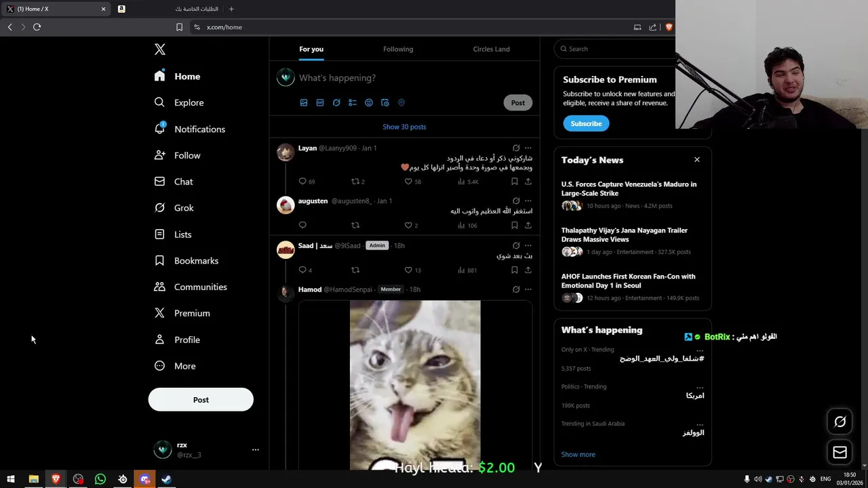Bookmark Layan's post
This screenshot has width=868, height=488.
515,182
